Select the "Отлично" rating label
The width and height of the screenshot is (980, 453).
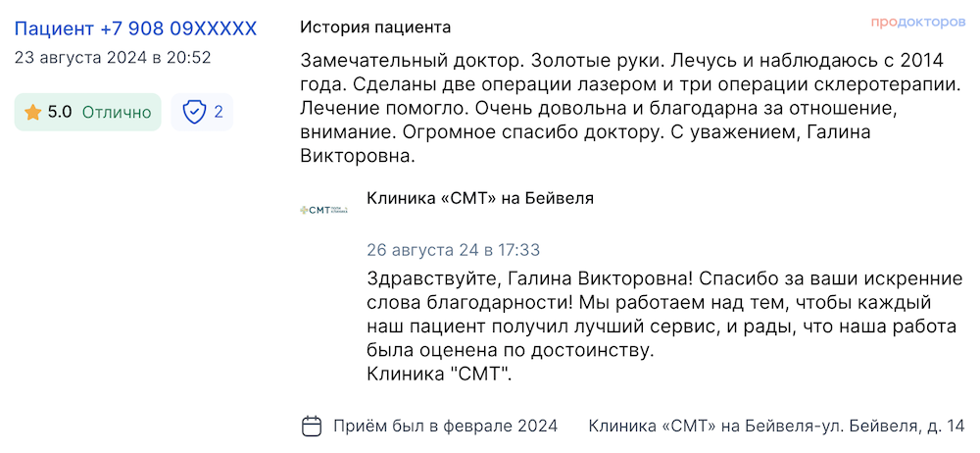[117, 113]
